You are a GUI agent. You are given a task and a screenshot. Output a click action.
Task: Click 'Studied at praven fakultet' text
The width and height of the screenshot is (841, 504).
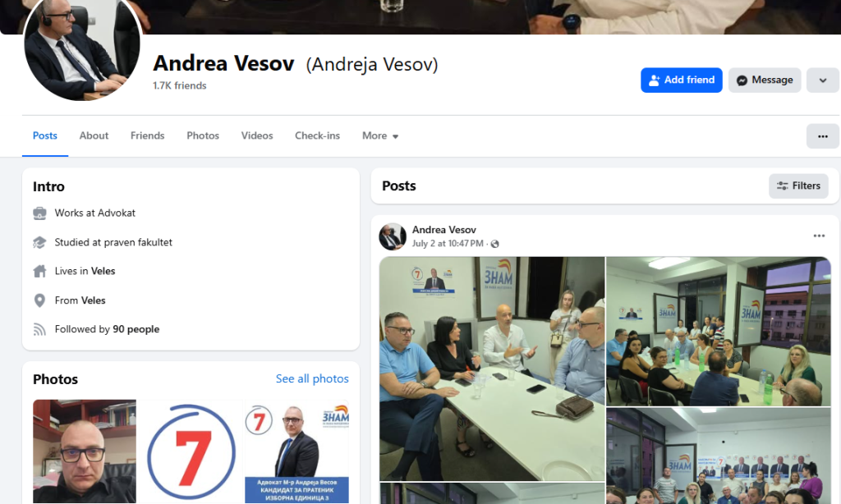click(x=113, y=242)
